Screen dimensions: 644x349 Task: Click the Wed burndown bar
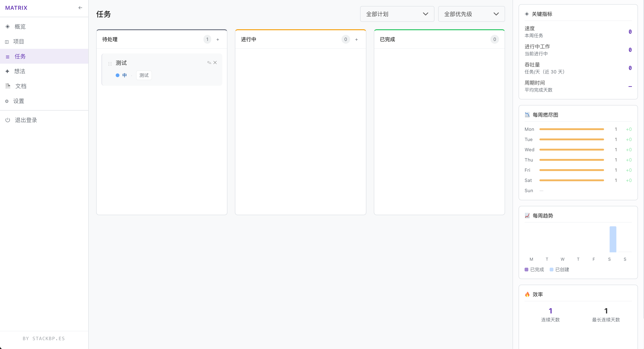(x=572, y=149)
